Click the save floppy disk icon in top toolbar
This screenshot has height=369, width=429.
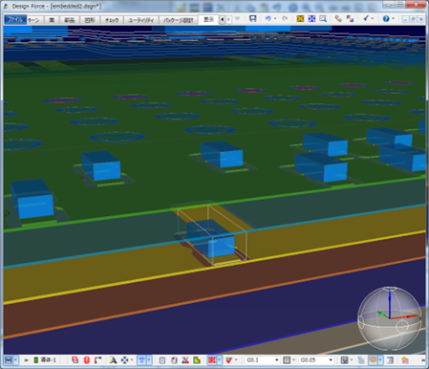click(253, 19)
